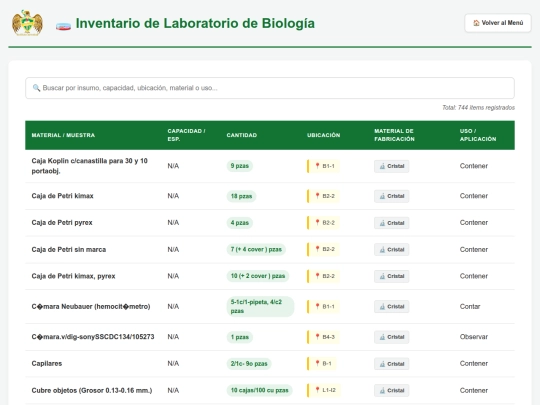Screen dimensions: 540x405
Task: Select the 2/1c- 9o pzas badge
Action: tap(249, 364)
